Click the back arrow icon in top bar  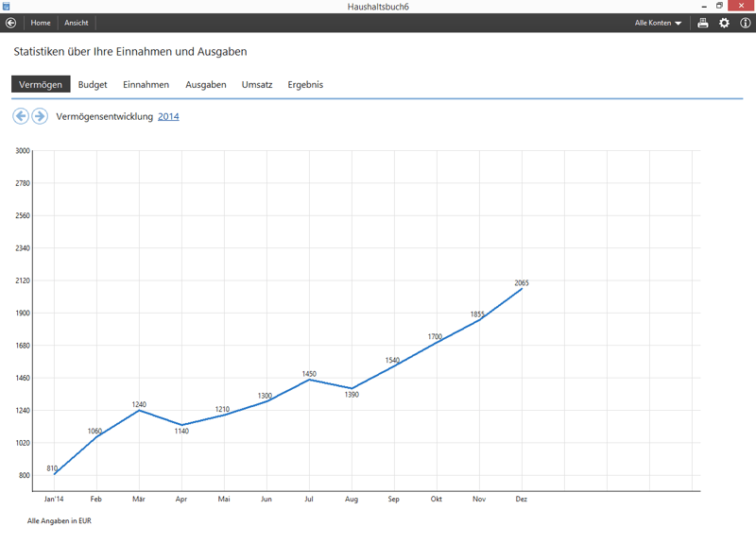(x=10, y=23)
